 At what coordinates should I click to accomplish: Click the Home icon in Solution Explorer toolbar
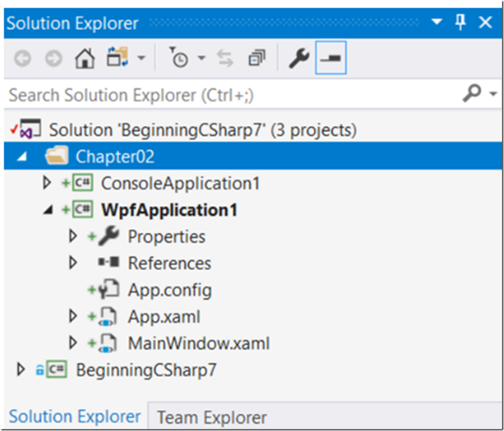point(84,57)
